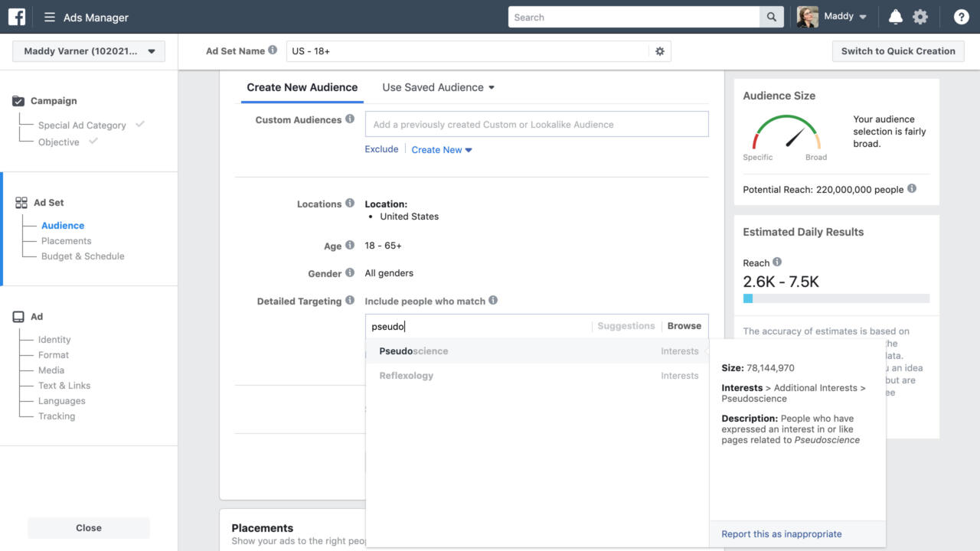
Task: Expand the Maddy user menu arrow
Action: [x=863, y=17]
